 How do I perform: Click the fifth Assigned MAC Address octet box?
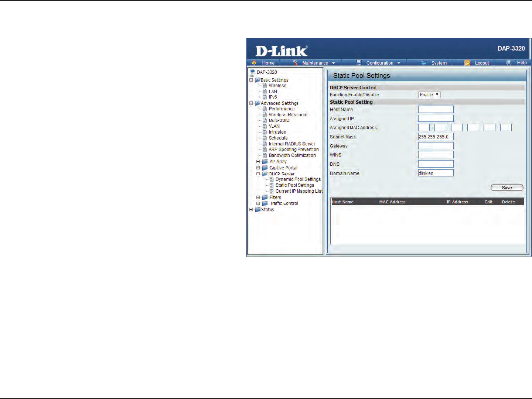pos(489,128)
